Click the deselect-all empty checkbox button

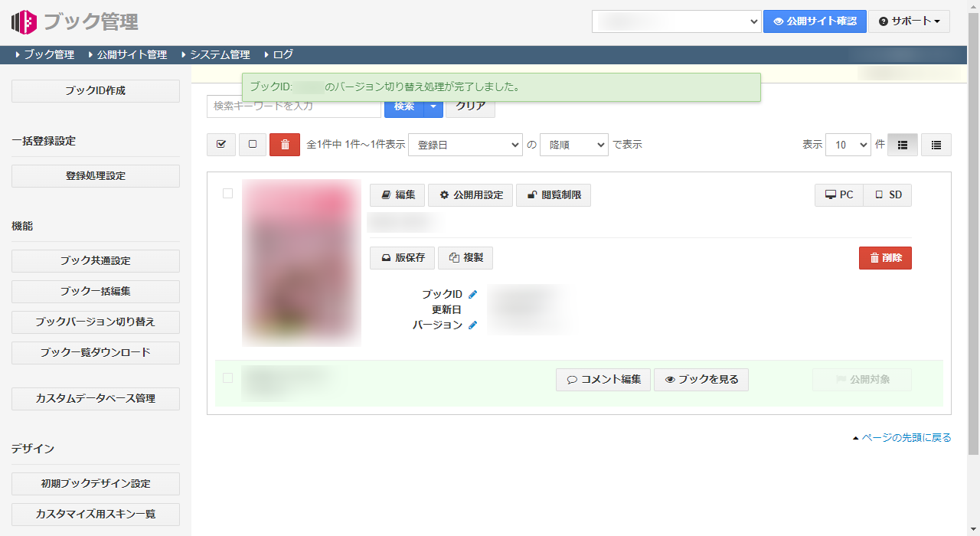(252, 145)
